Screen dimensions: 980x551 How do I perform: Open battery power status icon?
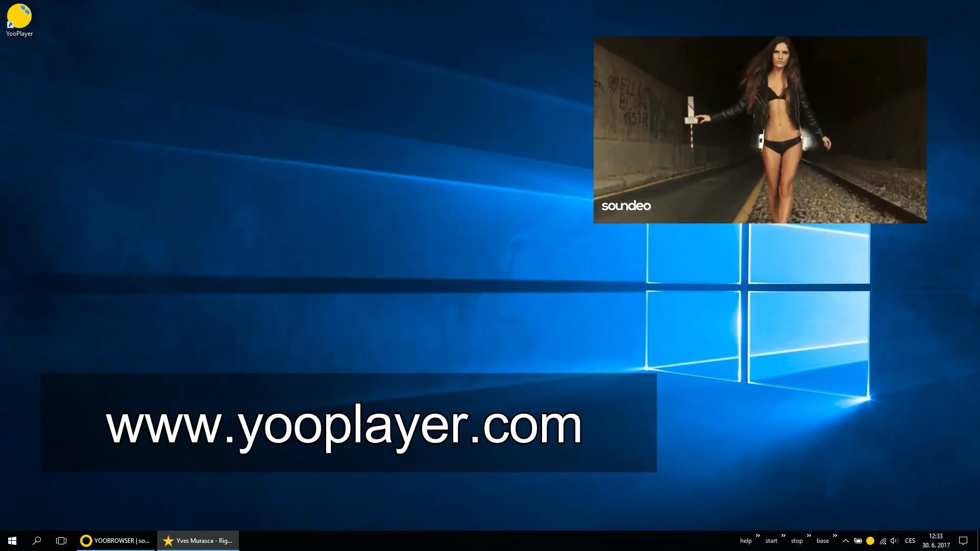point(858,541)
